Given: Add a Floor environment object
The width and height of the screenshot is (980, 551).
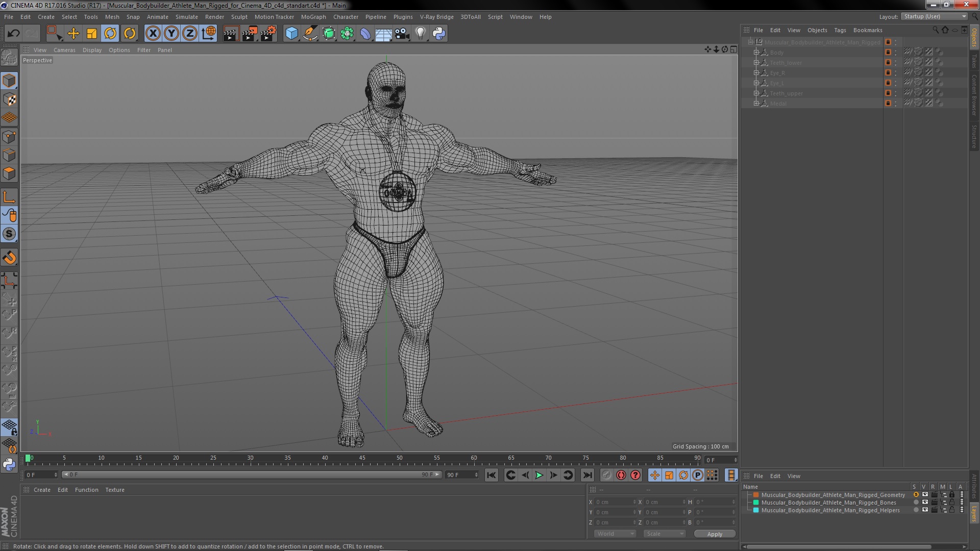Looking at the screenshot, I should 383,34.
